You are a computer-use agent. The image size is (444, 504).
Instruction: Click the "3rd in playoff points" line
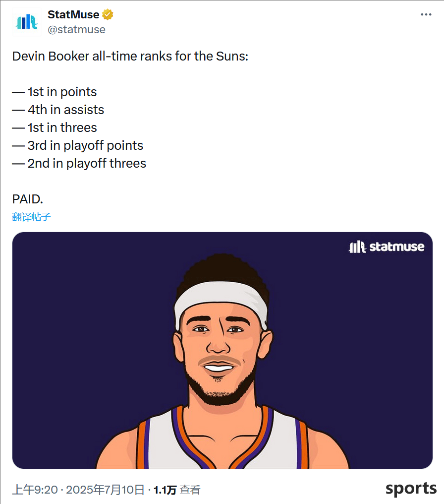point(77,146)
